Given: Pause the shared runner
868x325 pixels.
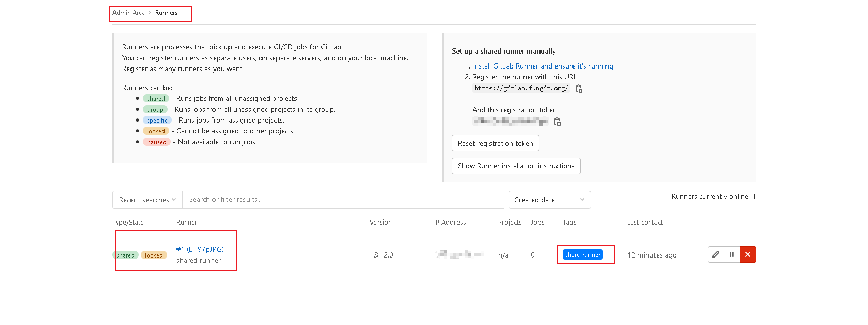Looking at the screenshot, I should tap(732, 254).
